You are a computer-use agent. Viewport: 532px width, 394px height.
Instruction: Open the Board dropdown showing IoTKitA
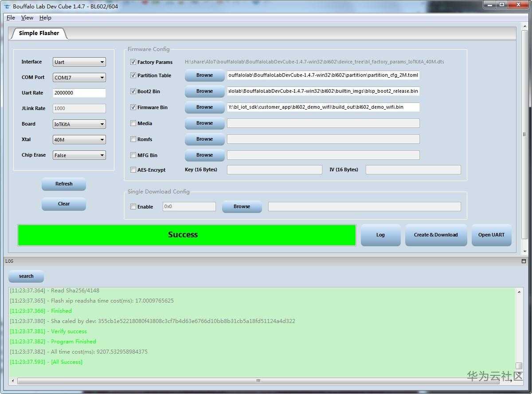(79, 124)
